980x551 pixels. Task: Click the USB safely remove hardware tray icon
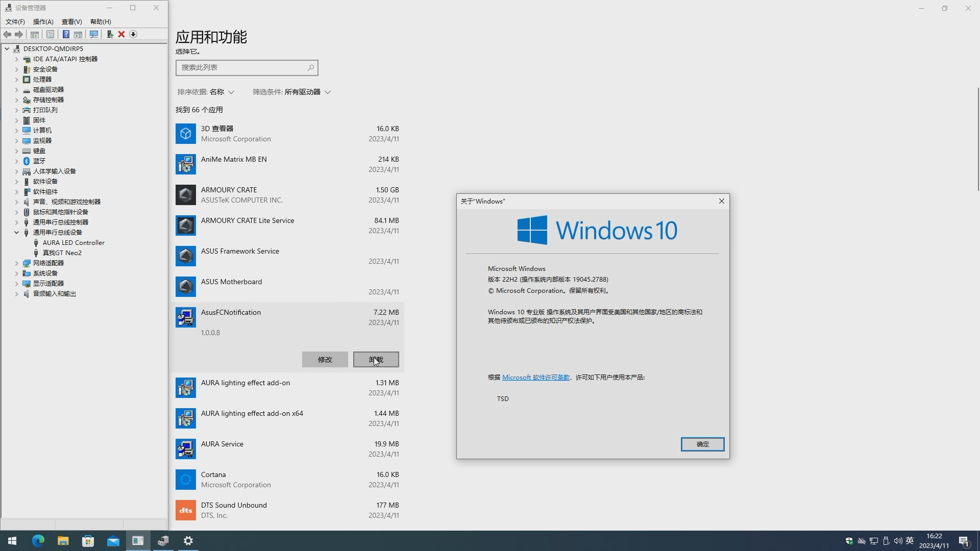coord(886,541)
